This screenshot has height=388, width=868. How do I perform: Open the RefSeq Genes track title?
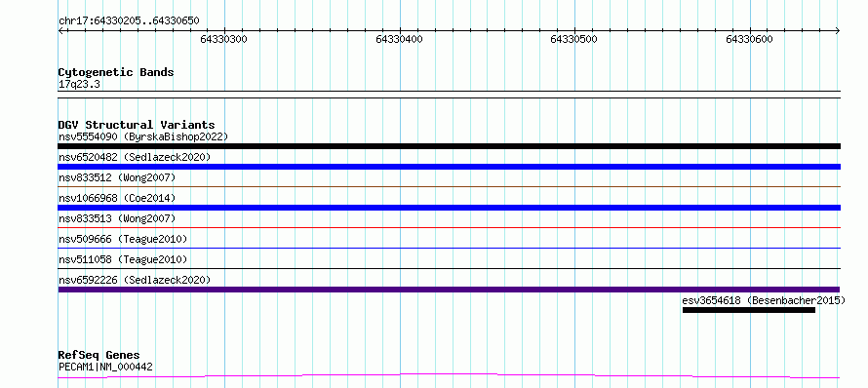click(99, 355)
